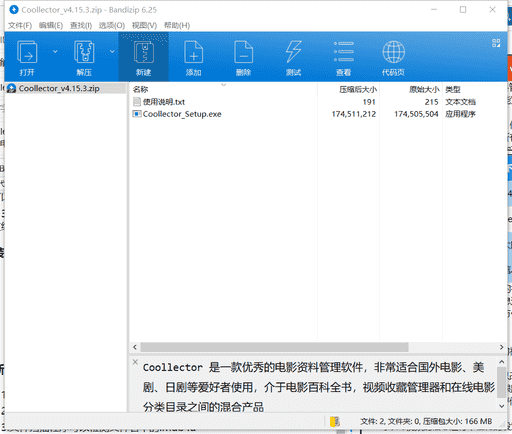
Task: Change encoding via the 代码页 globe icon
Action: click(393, 57)
